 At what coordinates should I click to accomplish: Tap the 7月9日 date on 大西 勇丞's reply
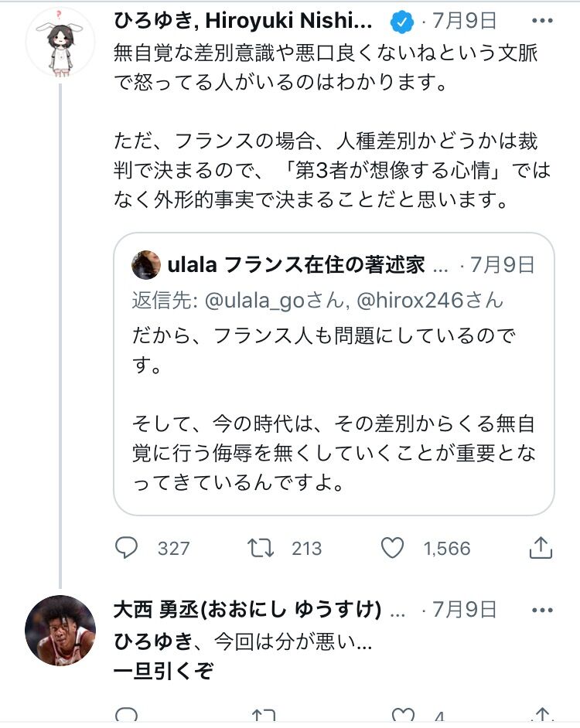click(468, 610)
